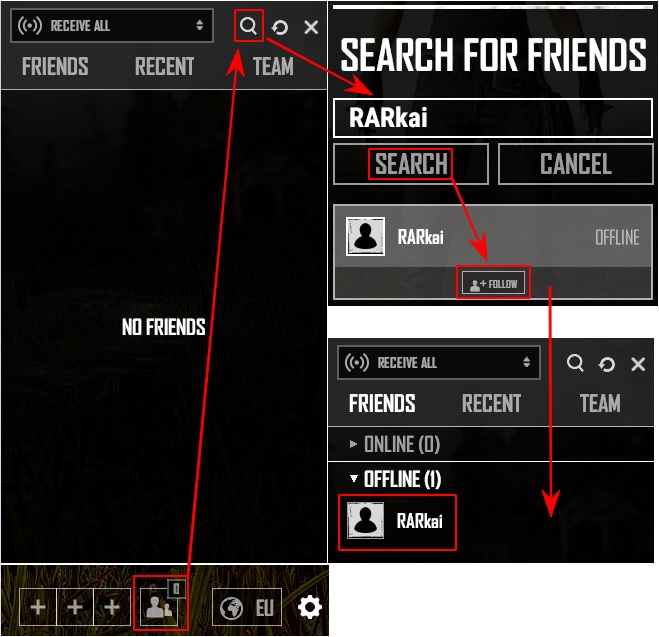The width and height of the screenshot is (659, 637).
Task: Open the Receive All dropdown above the Offline (1) list
Action: (439, 362)
